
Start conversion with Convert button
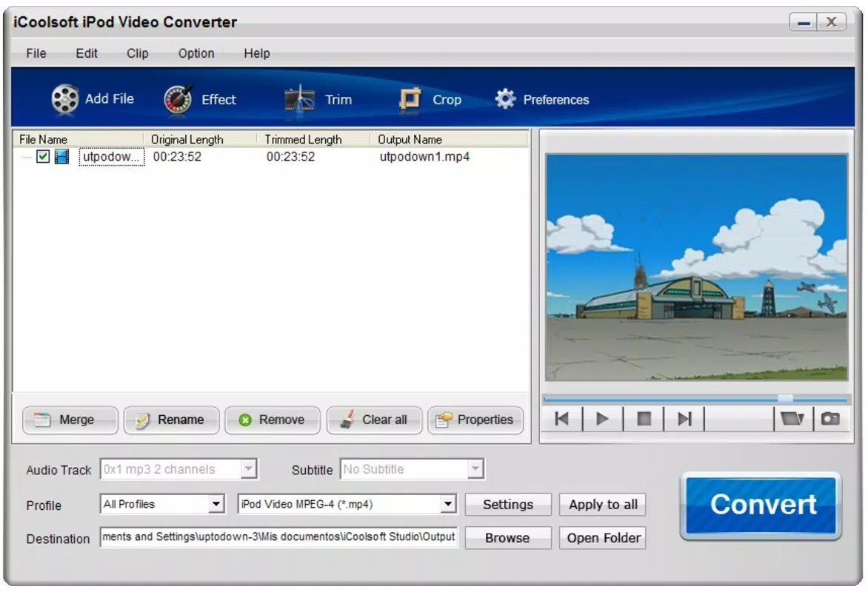[761, 505]
